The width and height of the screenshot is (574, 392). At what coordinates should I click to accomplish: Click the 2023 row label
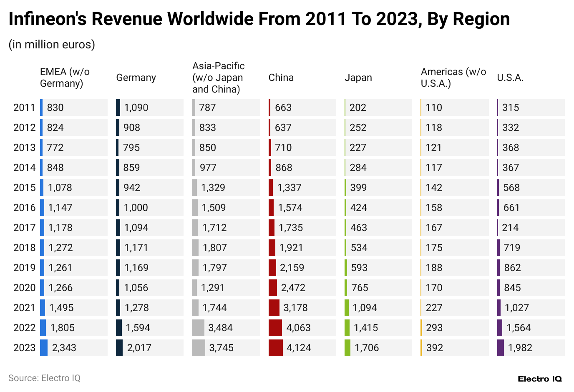click(x=24, y=347)
